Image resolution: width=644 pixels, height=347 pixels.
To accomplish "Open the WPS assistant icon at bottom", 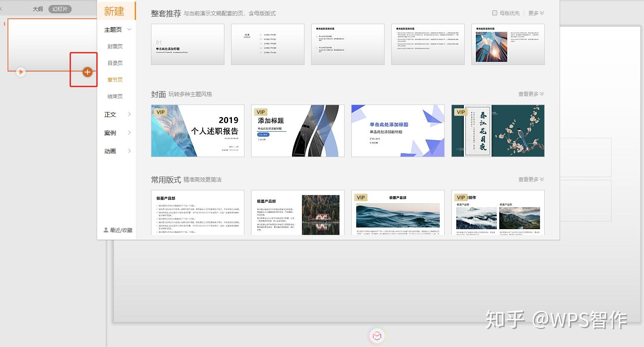I will click(377, 336).
